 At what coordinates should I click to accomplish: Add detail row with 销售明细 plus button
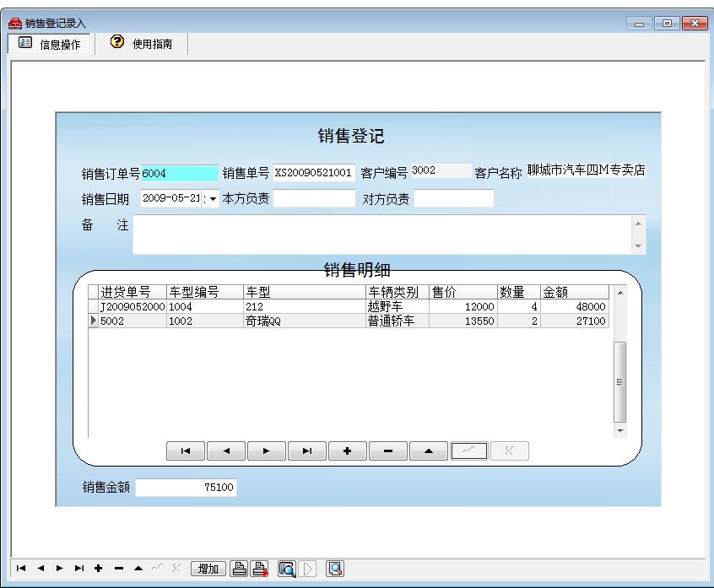[348, 451]
